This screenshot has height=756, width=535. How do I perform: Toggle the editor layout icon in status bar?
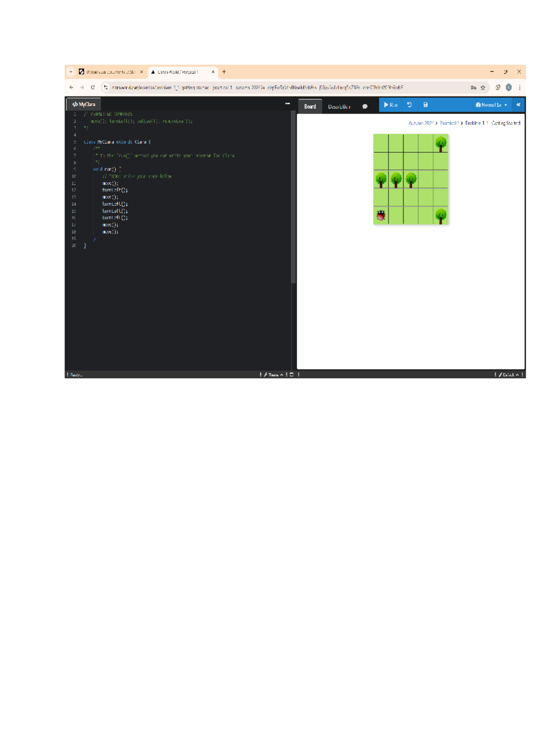click(x=292, y=375)
